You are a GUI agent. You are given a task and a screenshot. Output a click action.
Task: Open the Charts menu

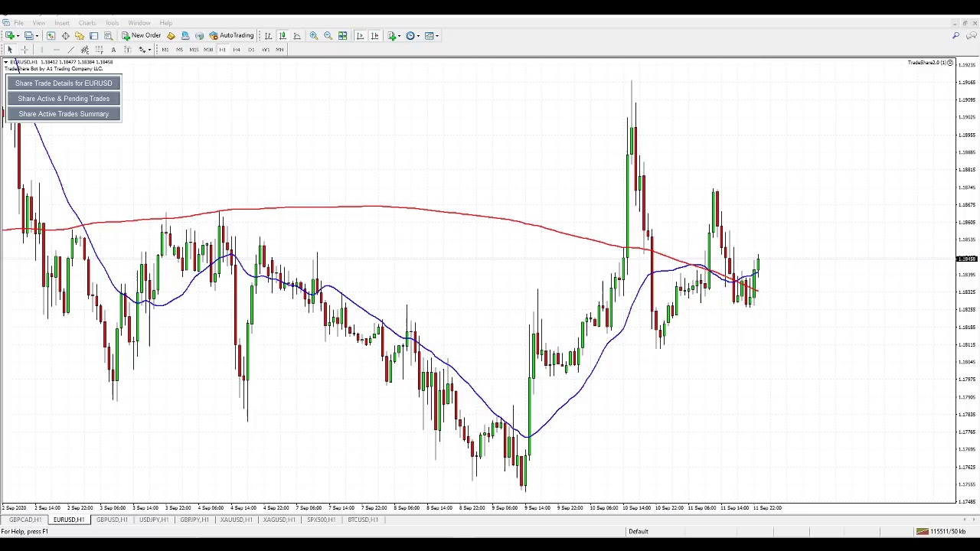(x=87, y=23)
